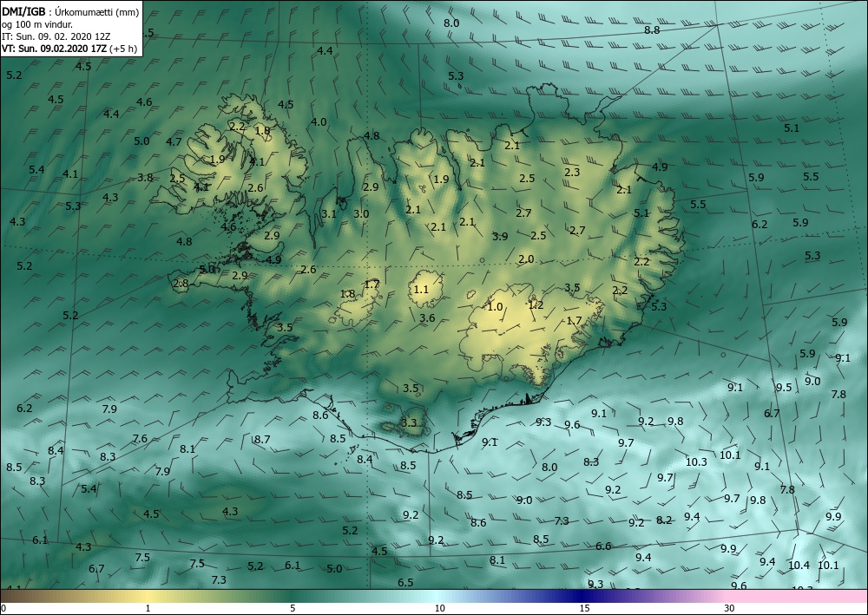This screenshot has width=868, height=615.
Task: Click the "10" label under the color scale
Action: click(x=439, y=608)
